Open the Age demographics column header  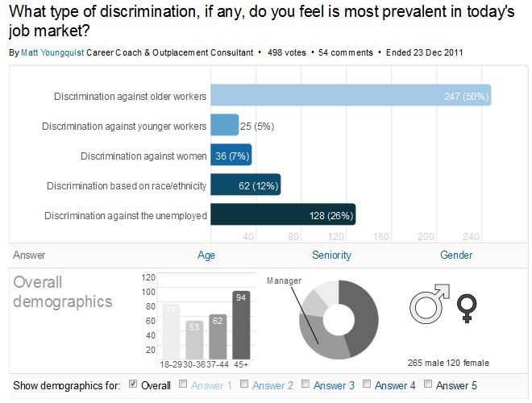click(206, 255)
